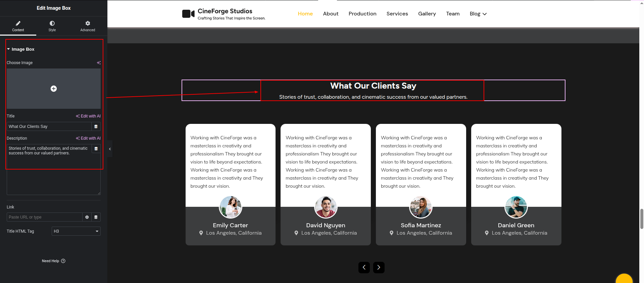Switch to the Style tab
This screenshot has height=283, width=644.
(52, 26)
